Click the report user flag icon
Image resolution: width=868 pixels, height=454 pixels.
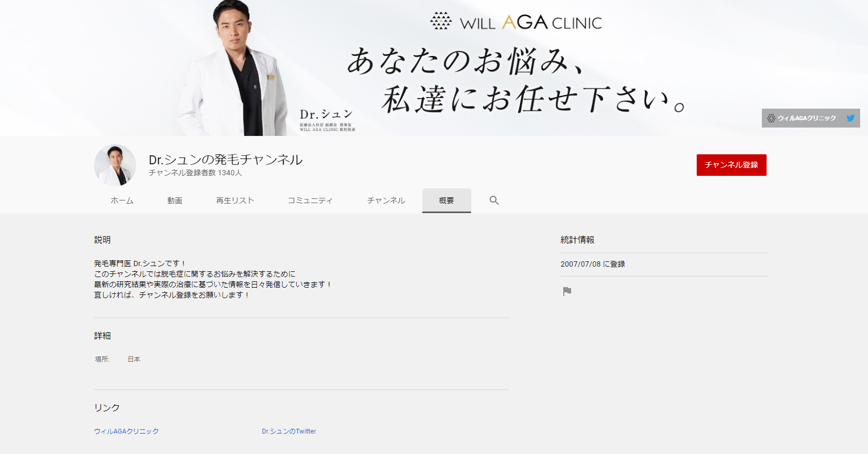[567, 291]
